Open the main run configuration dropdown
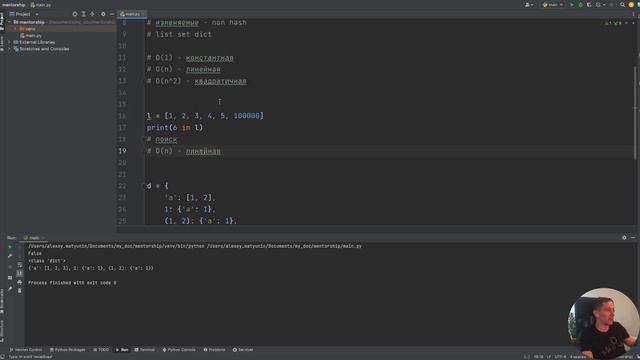 [553, 5]
